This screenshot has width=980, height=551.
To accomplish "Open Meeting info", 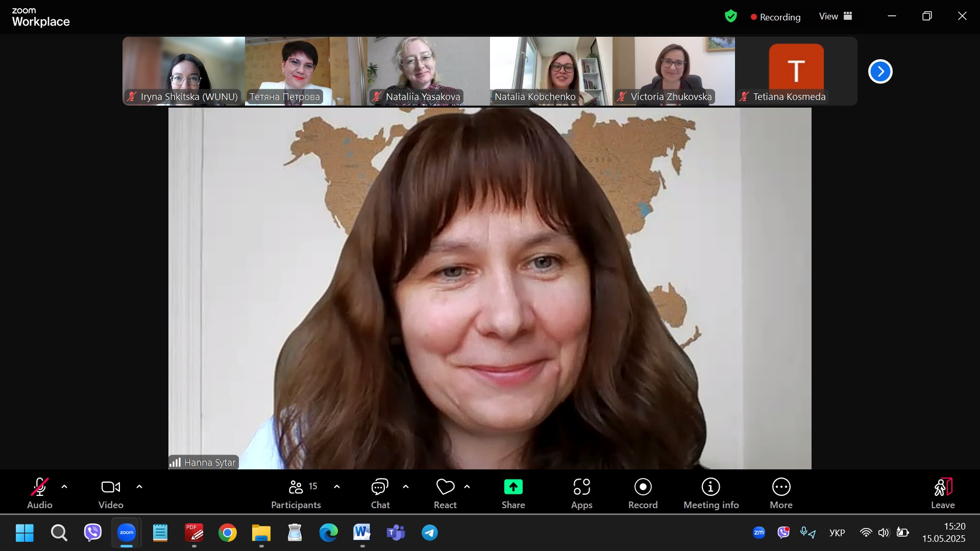I will click(711, 493).
